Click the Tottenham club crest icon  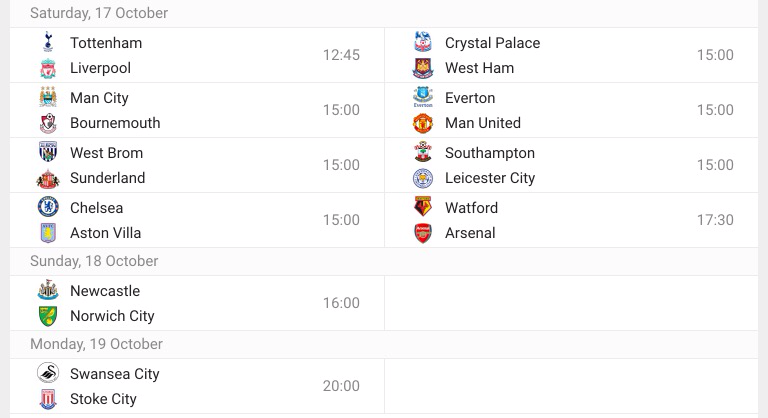tap(48, 43)
